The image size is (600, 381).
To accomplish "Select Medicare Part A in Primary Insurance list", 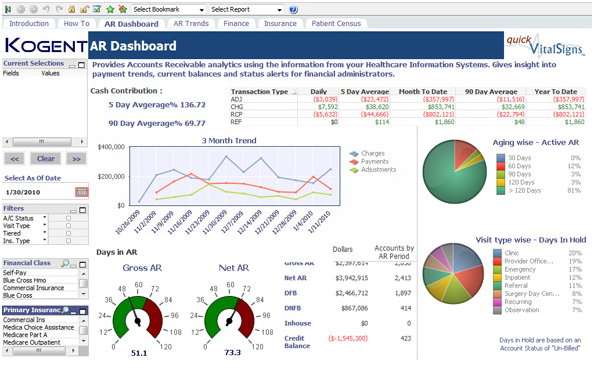I will [40, 335].
